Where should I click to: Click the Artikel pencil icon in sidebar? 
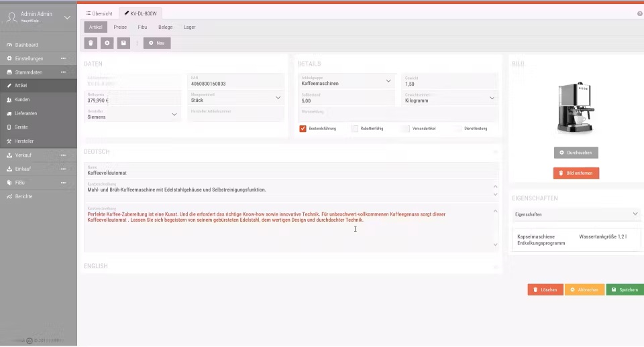[9, 86]
